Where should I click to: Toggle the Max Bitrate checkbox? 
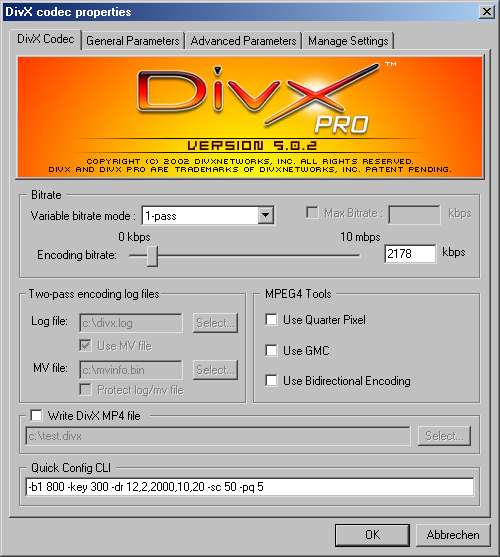pos(312,213)
